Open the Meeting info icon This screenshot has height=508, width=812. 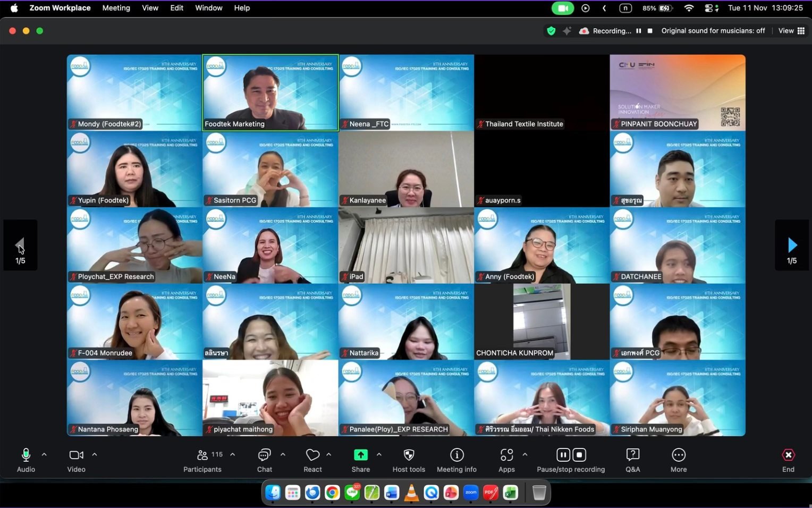tap(456, 455)
